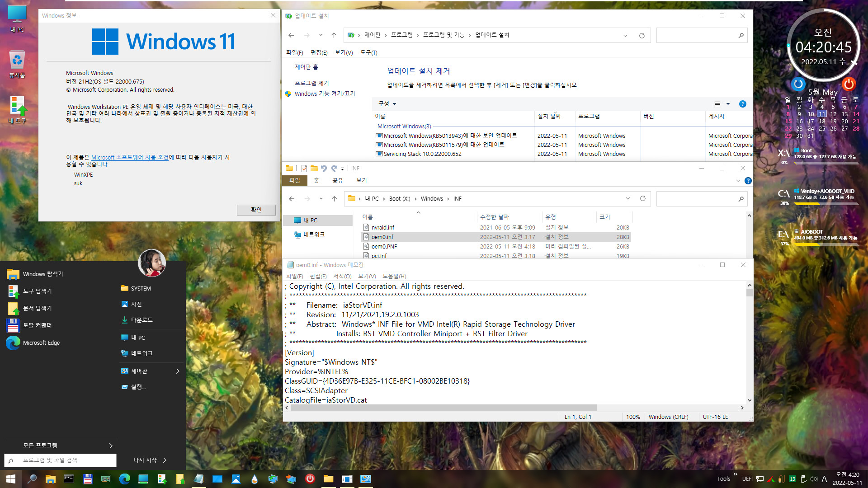Switch to 홈 tab in INF explorer

click(x=316, y=181)
